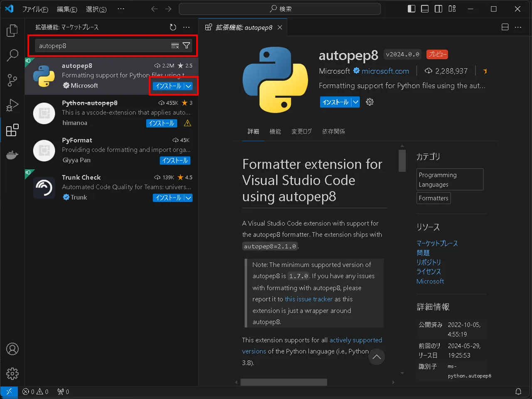Viewport: 532px width, 399px height.
Task: Go forward in navigation history
Action: pyautogui.click(x=168, y=9)
